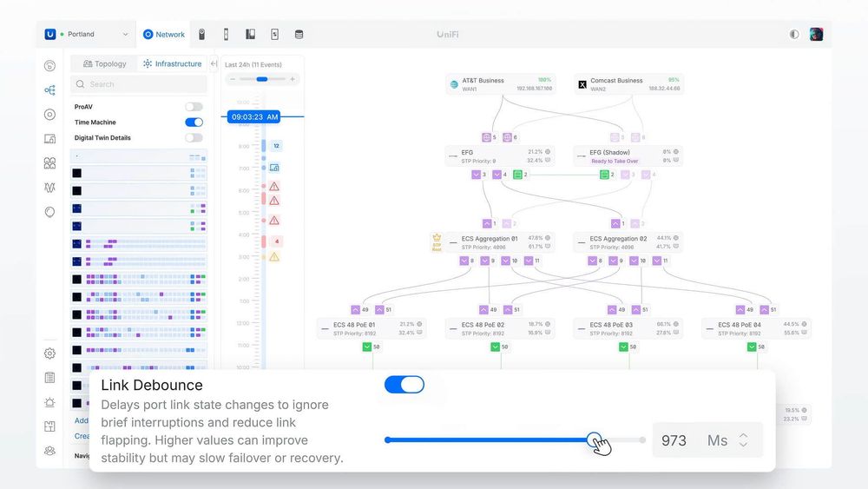Collapse the side panel with arrow icon
Screen dimensions: 868x489
pyautogui.click(x=214, y=63)
